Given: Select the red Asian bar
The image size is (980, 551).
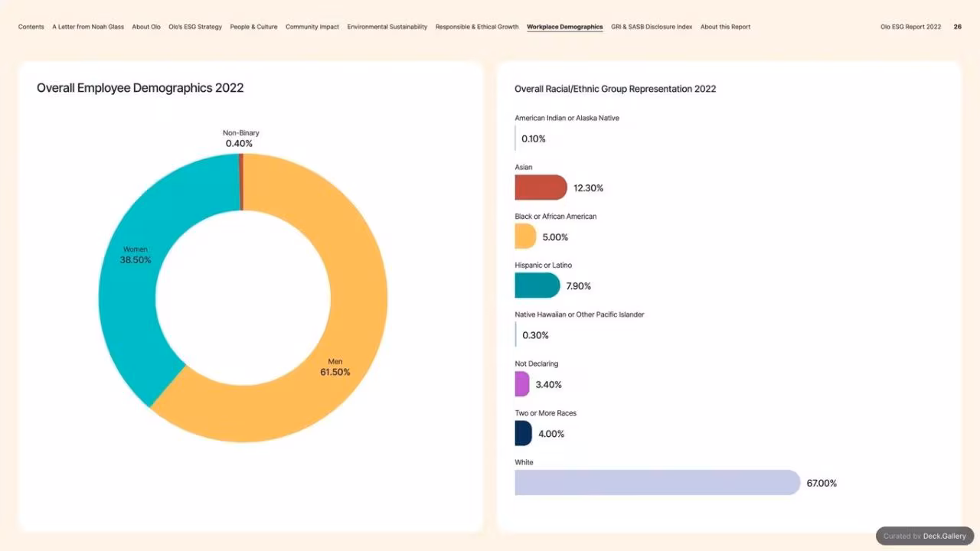Looking at the screenshot, I should [541, 187].
